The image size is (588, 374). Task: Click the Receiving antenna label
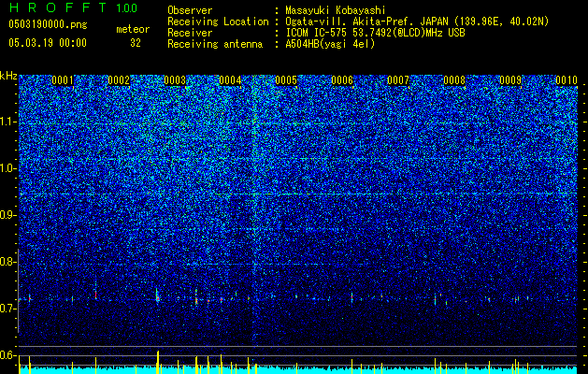click(x=215, y=44)
